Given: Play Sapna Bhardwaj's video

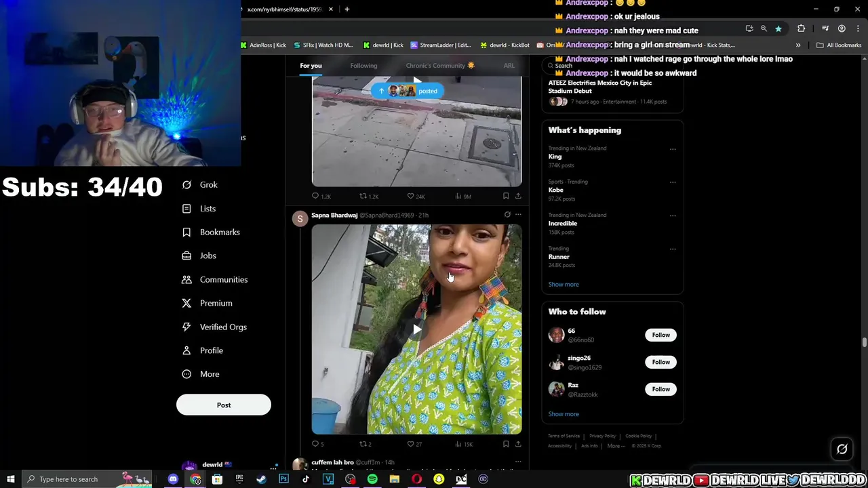Looking at the screenshot, I should click(416, 329).
